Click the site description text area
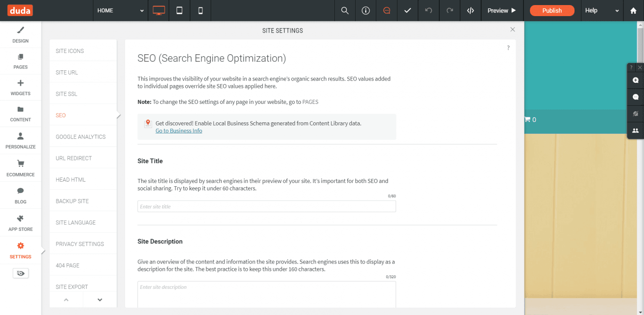This screenshot has width=644, height=315. pos(267,294)
